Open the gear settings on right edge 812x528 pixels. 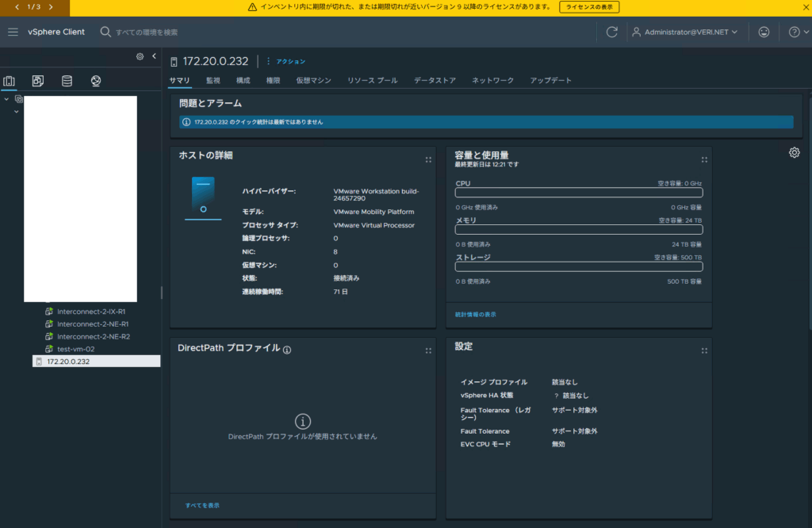tap(794, 152)
